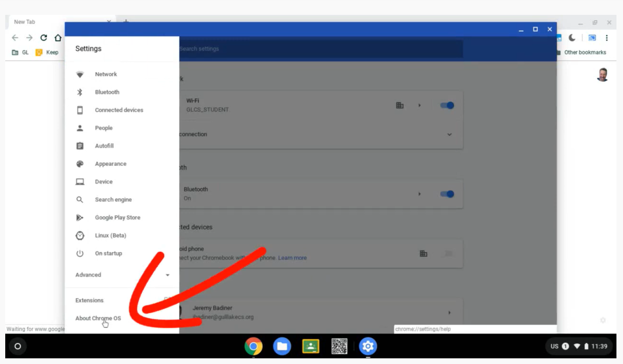
Task: Click the On startup power icon
Action: coord(80,253)
